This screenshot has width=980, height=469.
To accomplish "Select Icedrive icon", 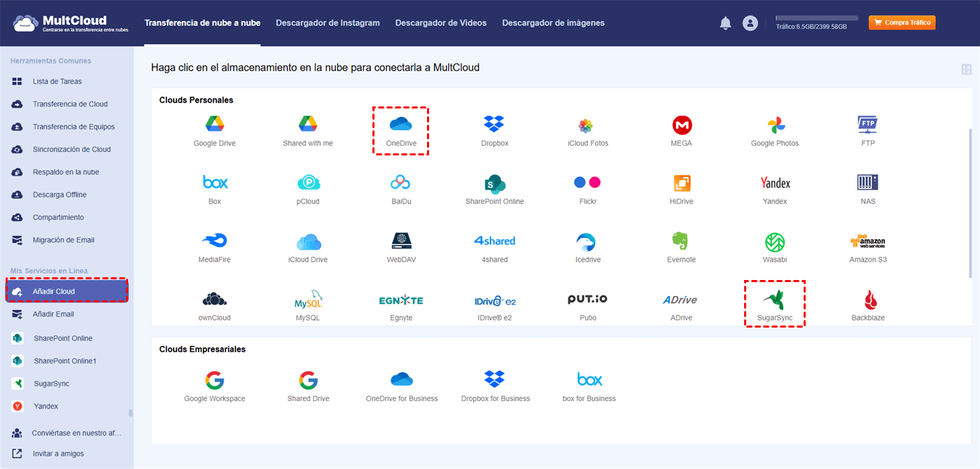I will [587, 241].
